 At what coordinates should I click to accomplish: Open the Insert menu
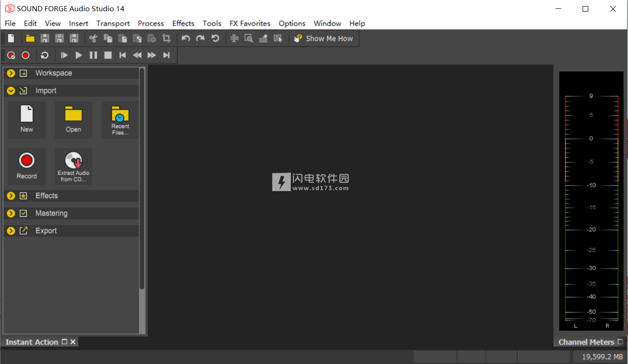coord(79,23)
